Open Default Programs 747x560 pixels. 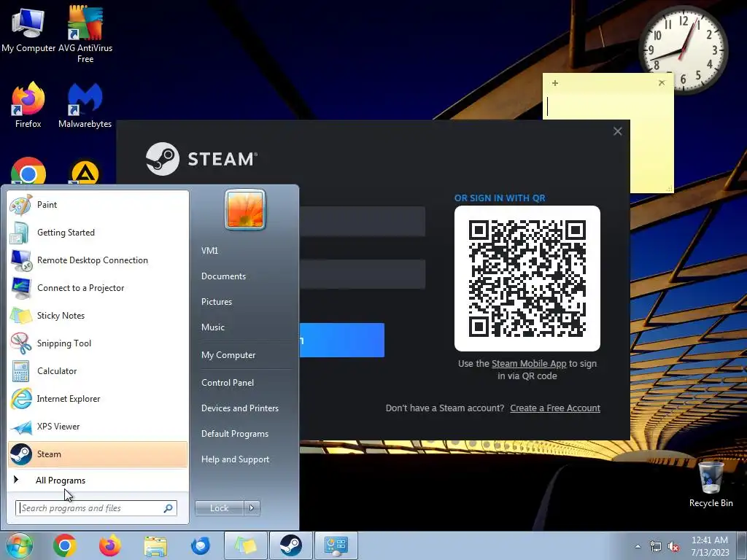(235, 434)
